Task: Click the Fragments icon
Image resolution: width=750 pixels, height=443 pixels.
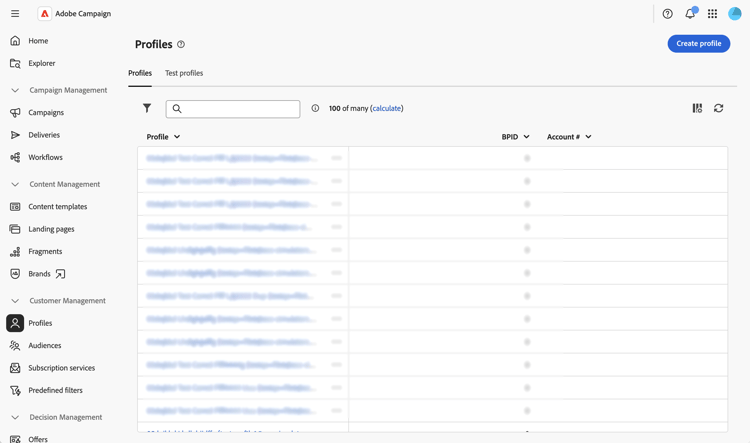Action: click(x=15, y=252)
